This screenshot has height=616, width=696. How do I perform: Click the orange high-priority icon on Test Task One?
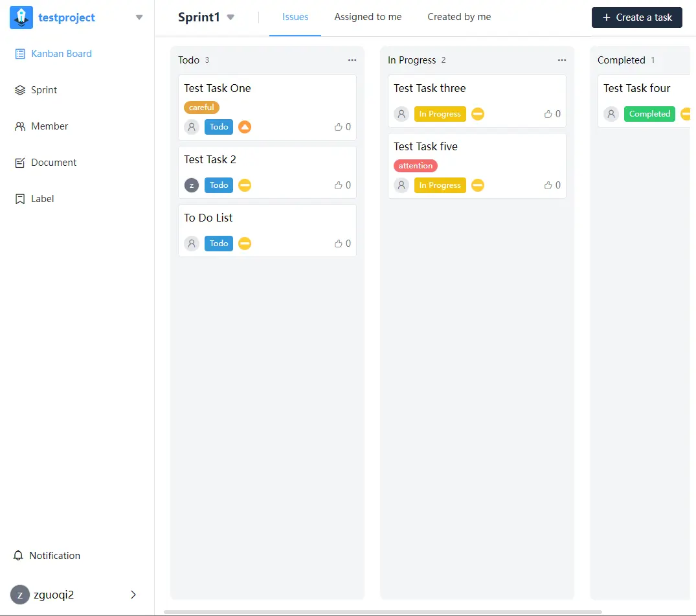(244, 127)
